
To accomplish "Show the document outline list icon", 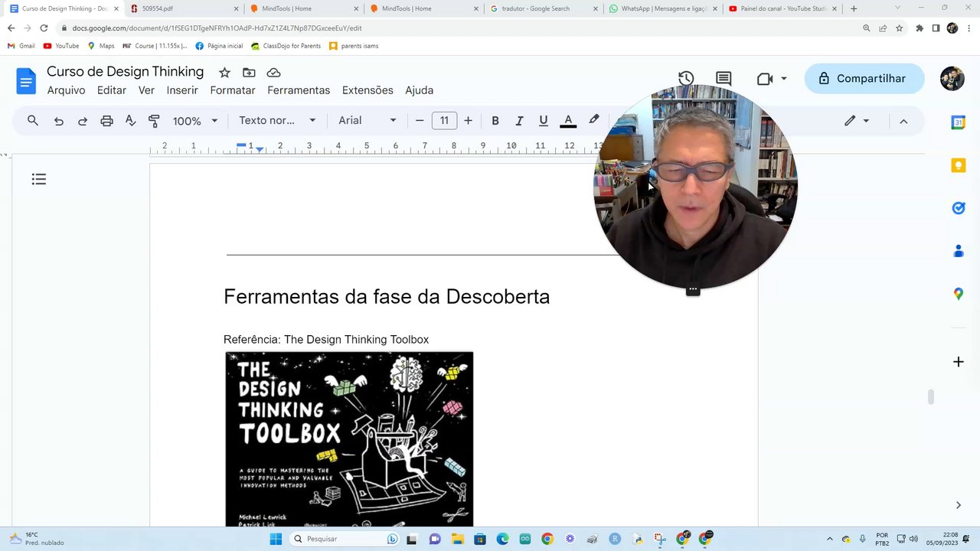I will click(39, 179).
